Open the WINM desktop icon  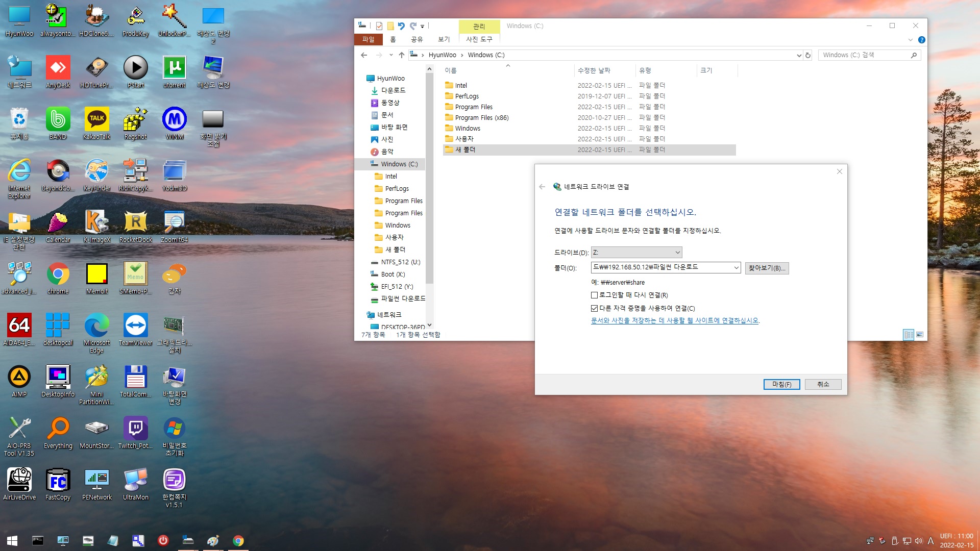tap(174, 123)
